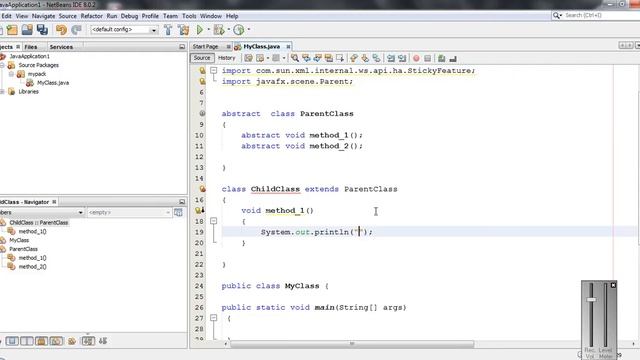
Task: Open the empty filter combo in Navigator
Action: click(x=129, y=213)
